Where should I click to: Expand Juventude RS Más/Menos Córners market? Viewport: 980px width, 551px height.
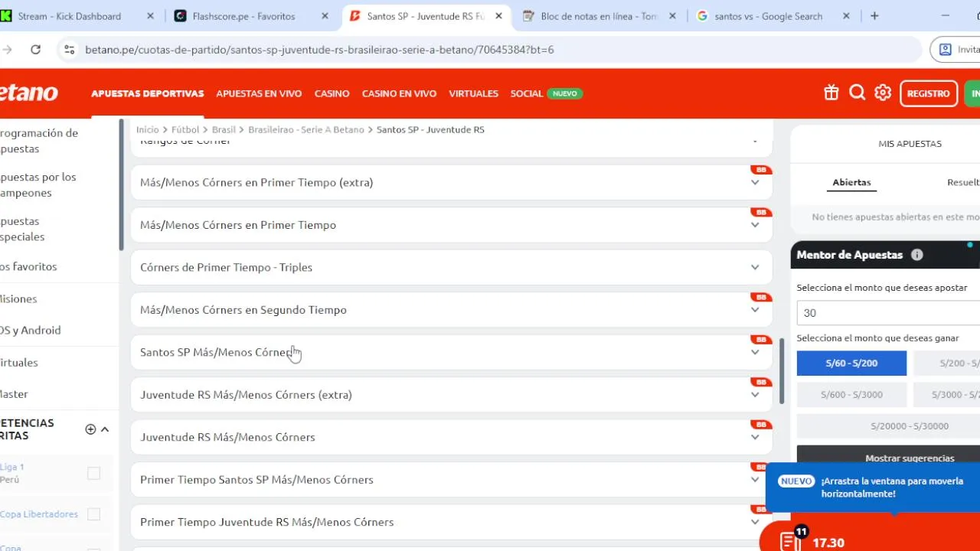pyautogui.click(x=452, y=437)
